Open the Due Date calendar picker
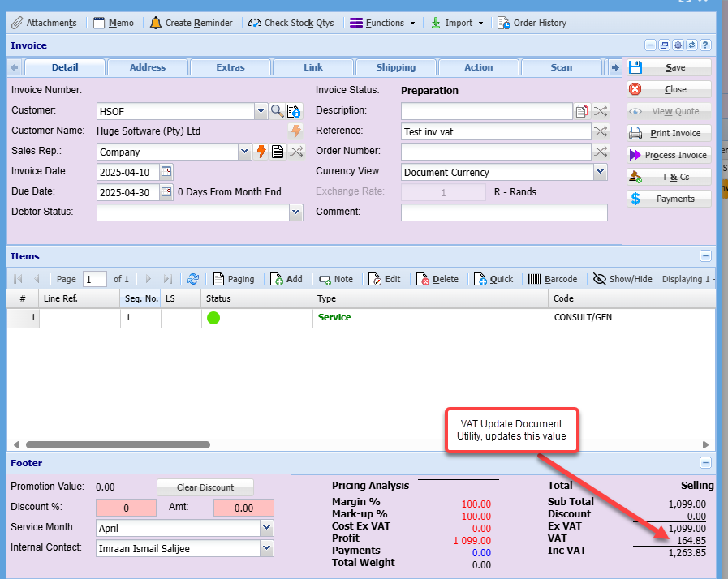 166,192
